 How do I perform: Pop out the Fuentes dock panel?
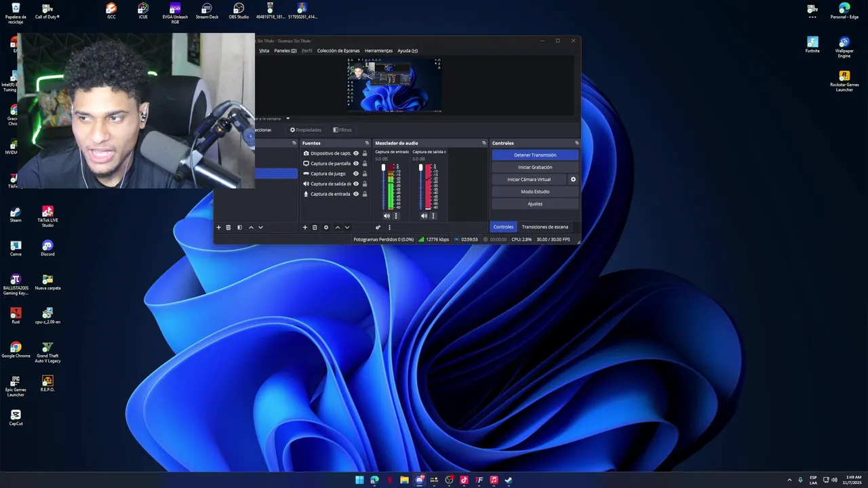point(367,143)
